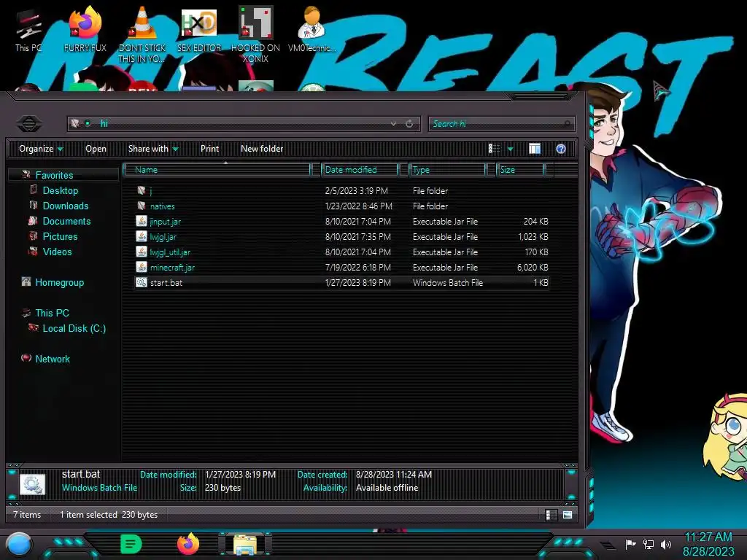Image resolution: width=747 pixels, height=560 pixels.
Task: Click into the Search hi field
Action: [501, 124]
